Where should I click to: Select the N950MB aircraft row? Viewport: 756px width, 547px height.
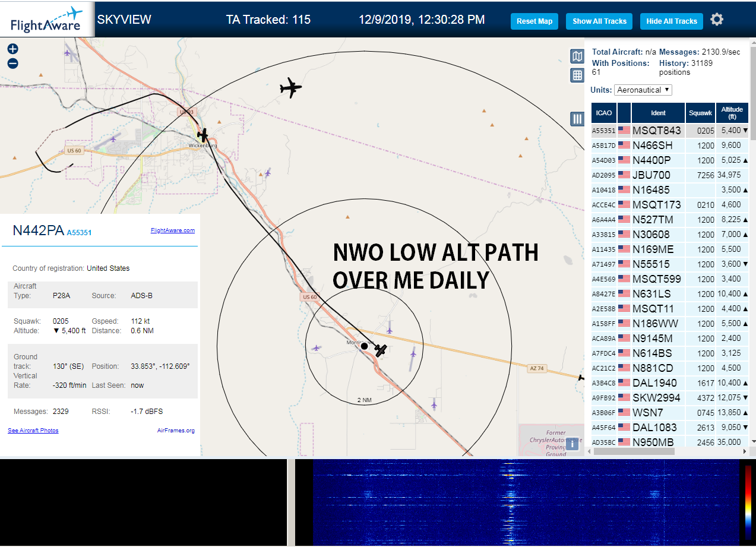[x=670, y=442]
